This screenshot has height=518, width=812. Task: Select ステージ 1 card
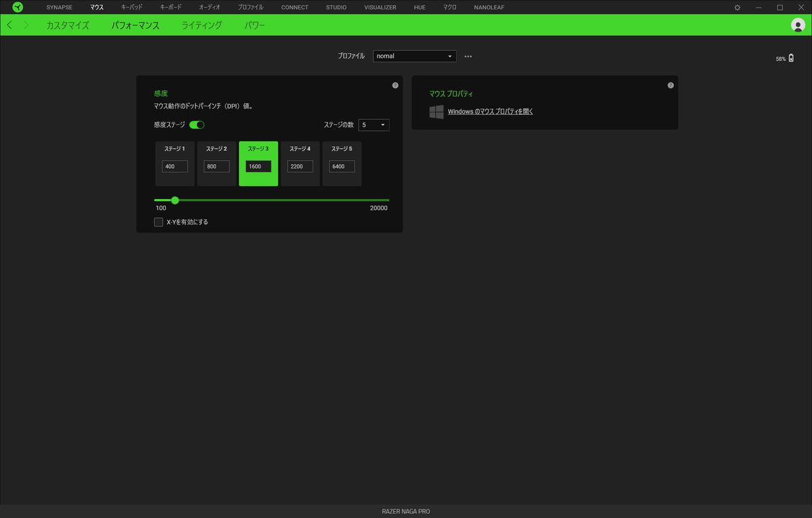click(175, 163)
